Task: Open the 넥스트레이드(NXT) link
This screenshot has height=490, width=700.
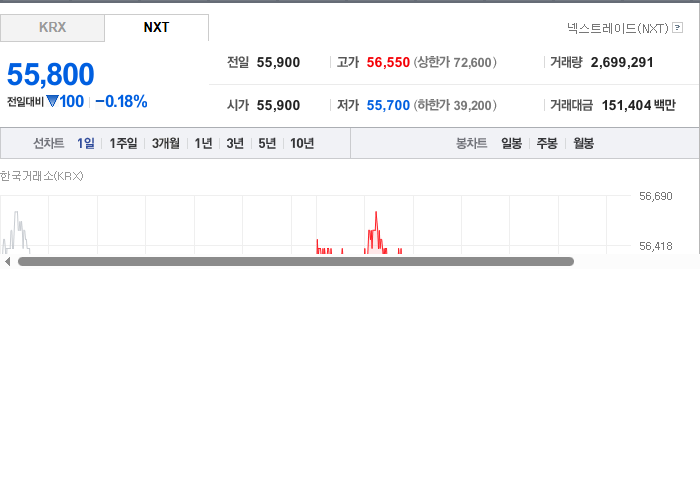Action: (617, 28)
